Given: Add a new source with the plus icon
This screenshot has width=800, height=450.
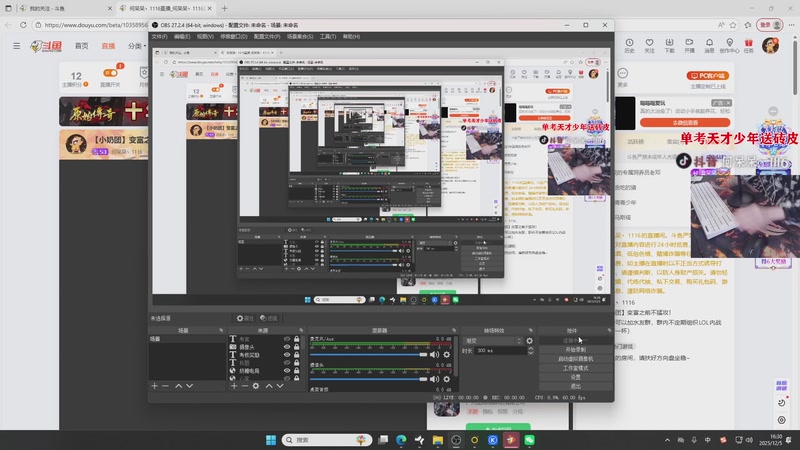Looking at the screenshot, I should click(x=234, y=386).
